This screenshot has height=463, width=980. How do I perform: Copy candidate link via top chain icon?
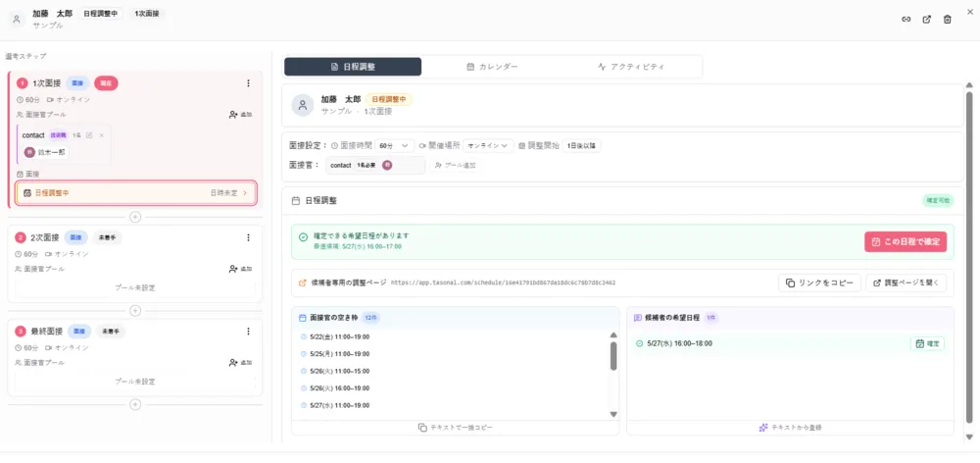pos(906,20)
